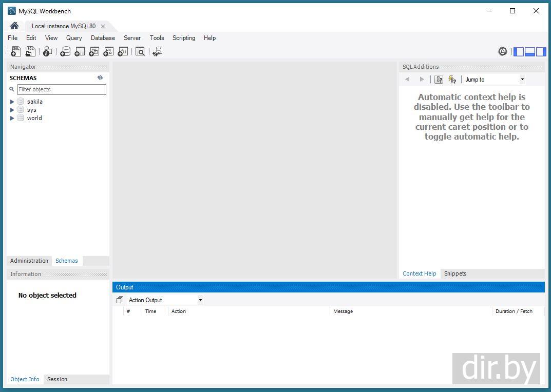
Task: Toggle the bottom output panel visibility
Action: click(x=530, y=51)
